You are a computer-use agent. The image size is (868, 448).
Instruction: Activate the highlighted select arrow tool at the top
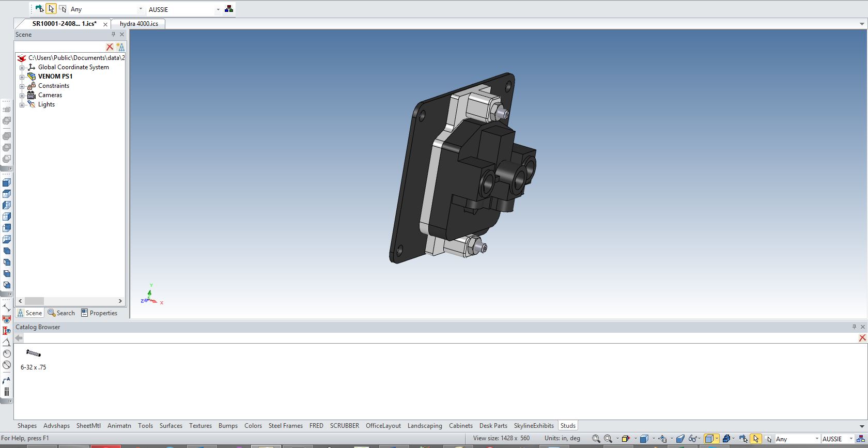pyautogui.click(x=51, y=9)
